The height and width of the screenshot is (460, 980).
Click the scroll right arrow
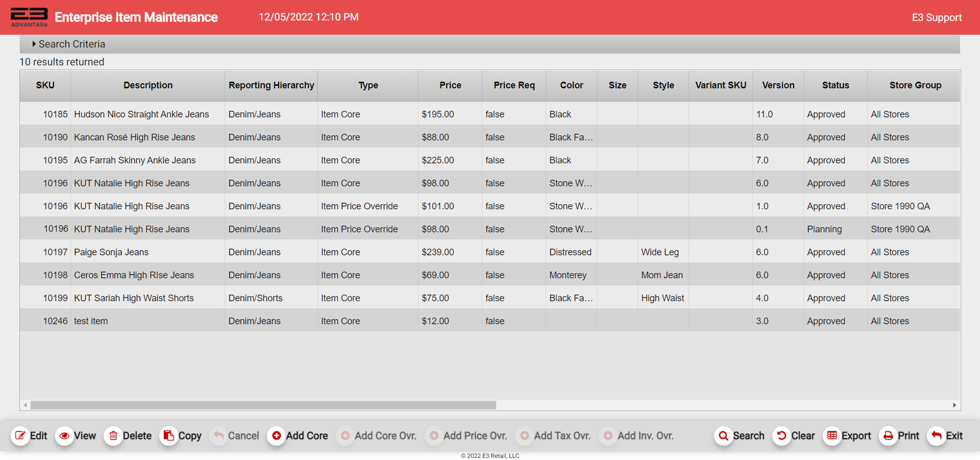[x=954, y=405]
